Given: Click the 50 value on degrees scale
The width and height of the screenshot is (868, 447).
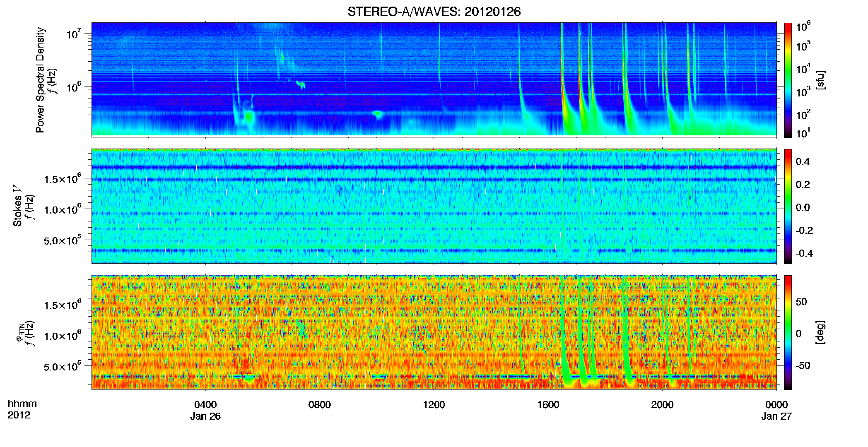Looking at the screenshot, I should point(801,302).
